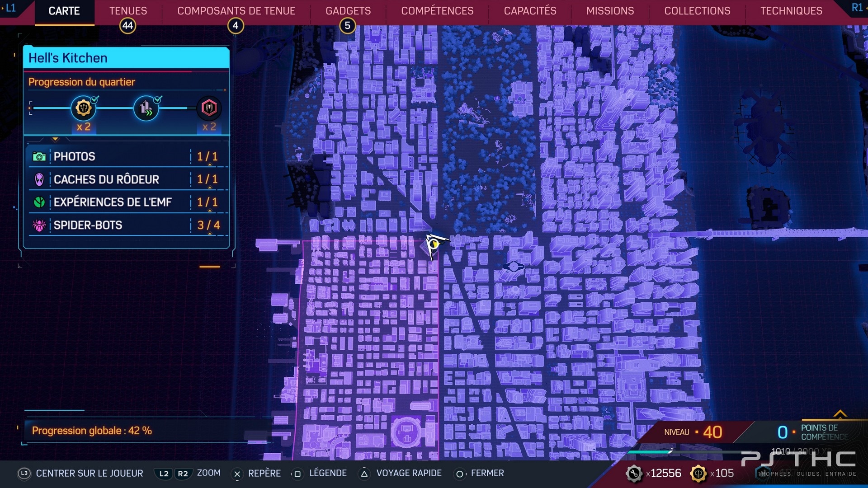Click the NIVEAU 40 level indicator
868x488 pixels.
tap(693, 432)
